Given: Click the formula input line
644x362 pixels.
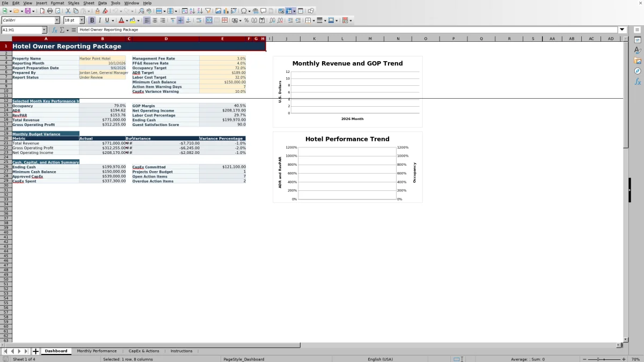Looking at the screenshot, I should click(x=347, y=30).
